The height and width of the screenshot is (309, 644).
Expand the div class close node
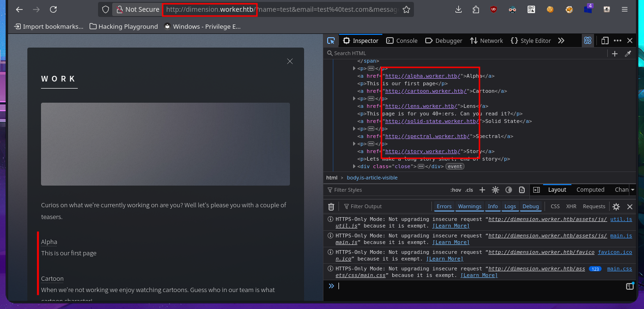point(355,166)
